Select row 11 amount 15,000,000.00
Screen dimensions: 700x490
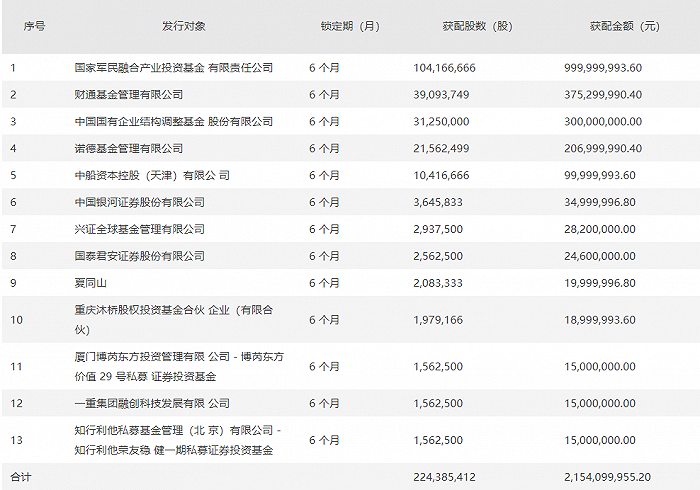tap(600, 366)
